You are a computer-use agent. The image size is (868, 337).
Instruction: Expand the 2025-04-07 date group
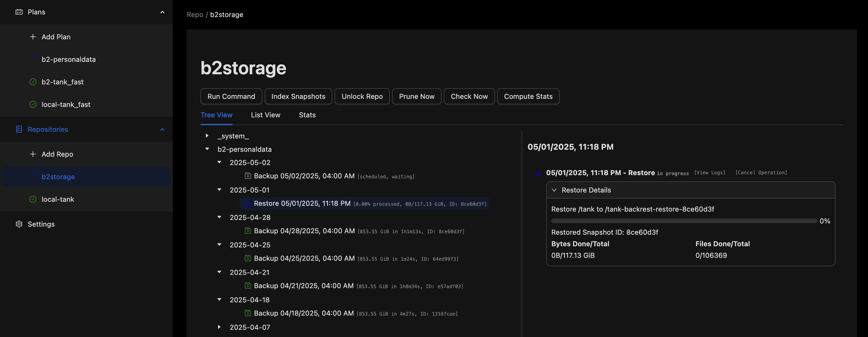[x=219, y=327]
